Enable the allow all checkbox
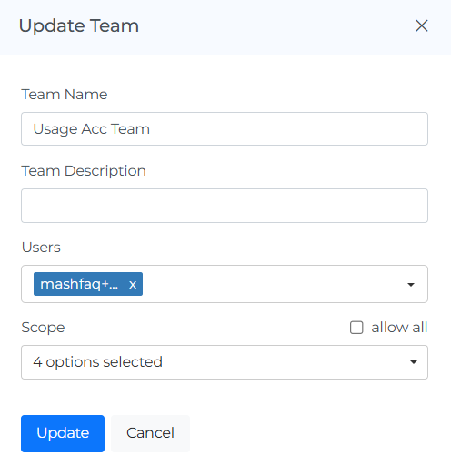The image size is (451, 476). coord(356,328)
